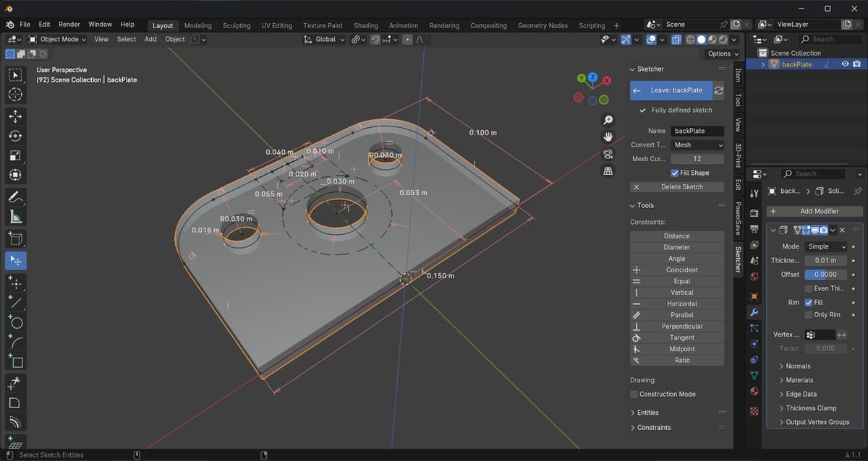The image size is (868, 461).
Task: Activate the Move tool
Action: point(16,116)
